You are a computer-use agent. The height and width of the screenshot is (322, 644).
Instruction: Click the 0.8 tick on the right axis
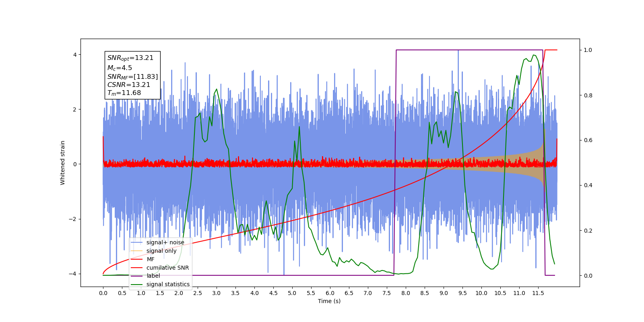point(588,95)
